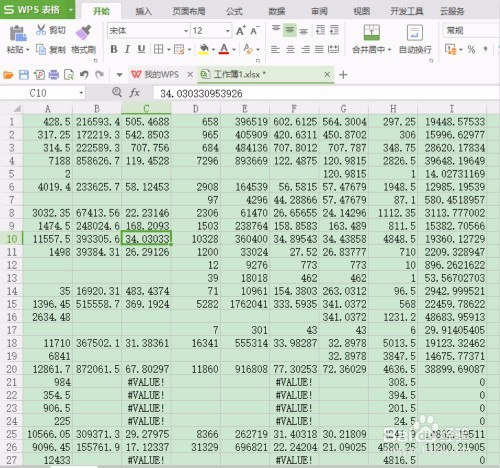This screenshot has height=468, width=500.
Task: Activate the Format Painter (格式刷) brush
Action: coord(83,32)
